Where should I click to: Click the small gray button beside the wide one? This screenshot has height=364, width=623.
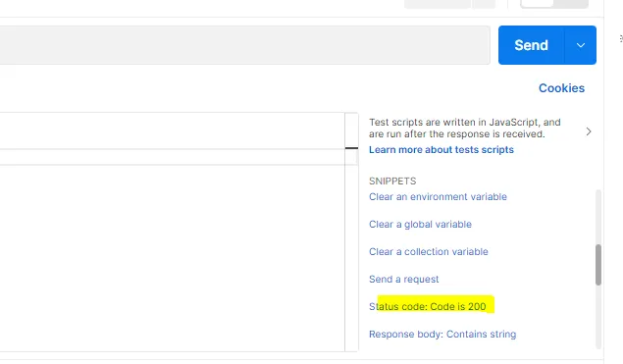[484, 4]
